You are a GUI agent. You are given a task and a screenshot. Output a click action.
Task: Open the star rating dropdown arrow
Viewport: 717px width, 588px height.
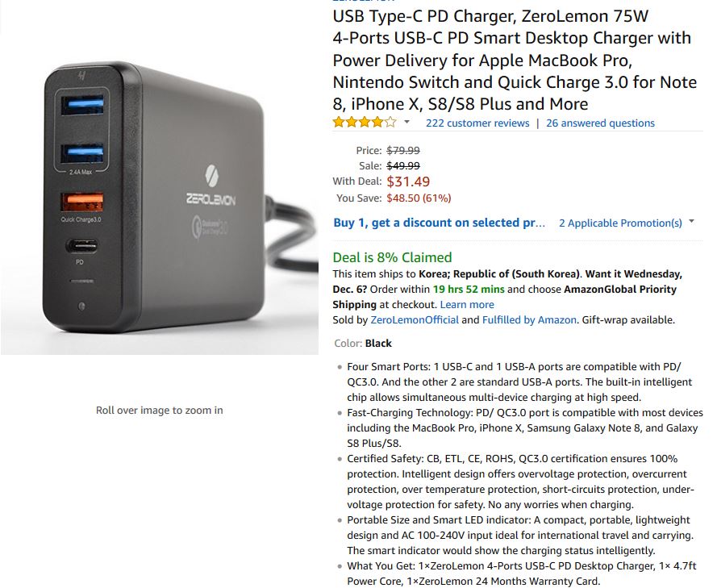(x=406, y=122)
